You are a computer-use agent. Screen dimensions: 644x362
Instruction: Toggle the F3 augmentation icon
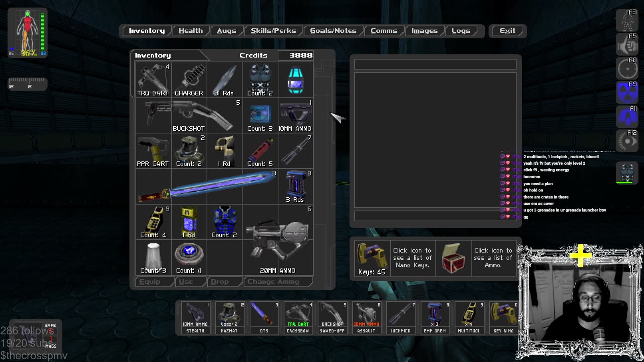pyautogui.click(x=627, y=20)
